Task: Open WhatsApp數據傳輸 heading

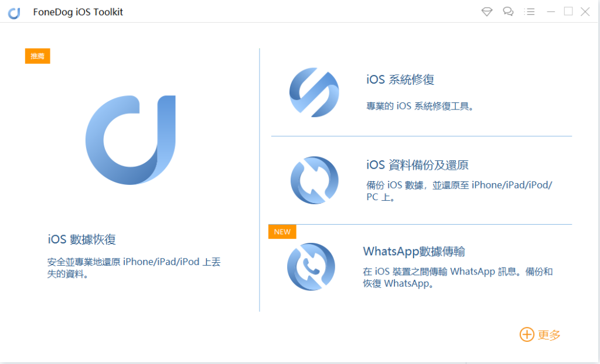Action: [x=414, y=251]
